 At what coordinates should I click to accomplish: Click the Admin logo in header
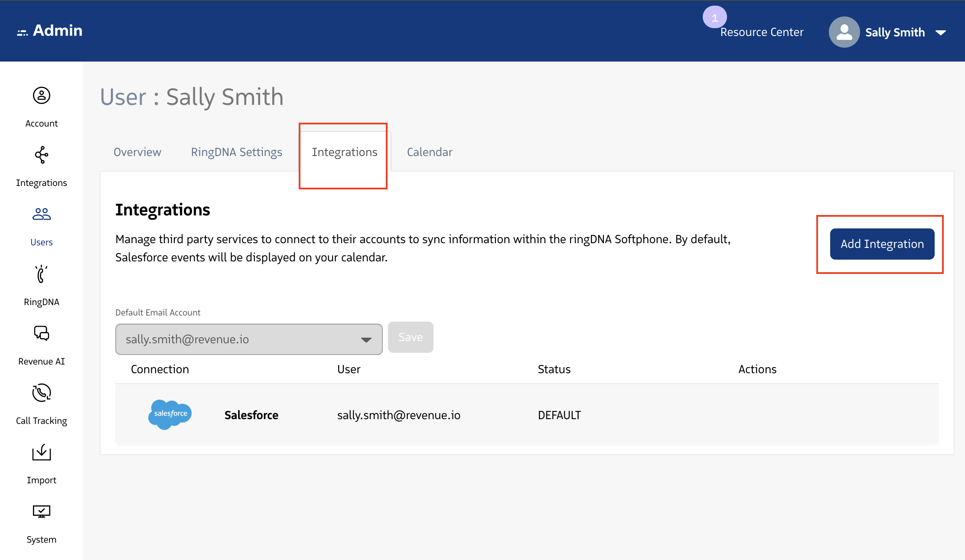pos(50,31)
